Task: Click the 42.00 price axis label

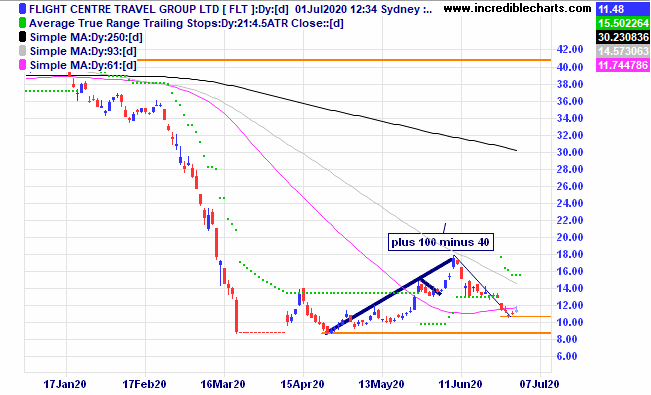Action: coord(570,49)
